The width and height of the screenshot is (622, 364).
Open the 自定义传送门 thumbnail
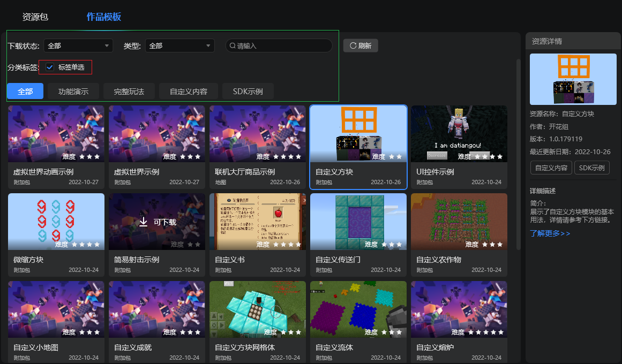[x=358, y=221]
